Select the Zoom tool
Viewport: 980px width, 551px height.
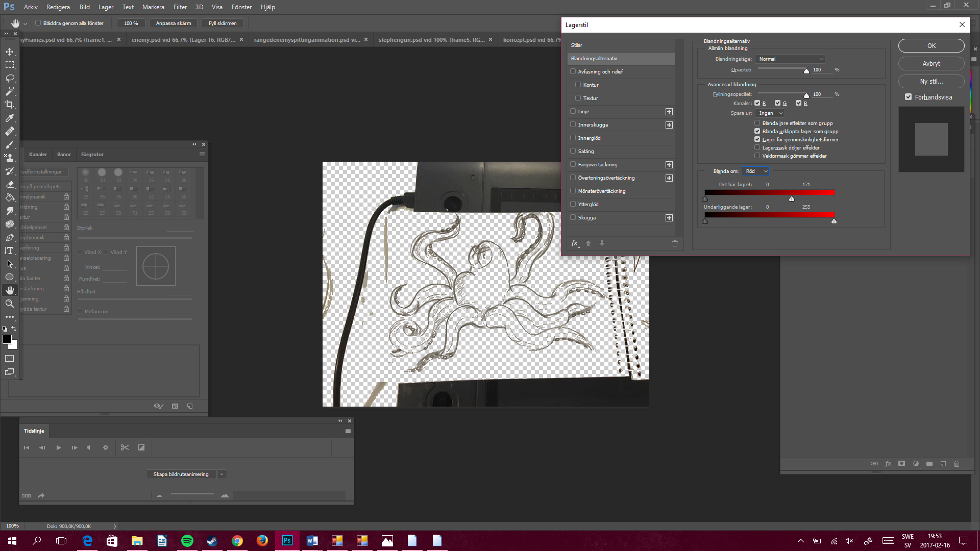[9, 304]
